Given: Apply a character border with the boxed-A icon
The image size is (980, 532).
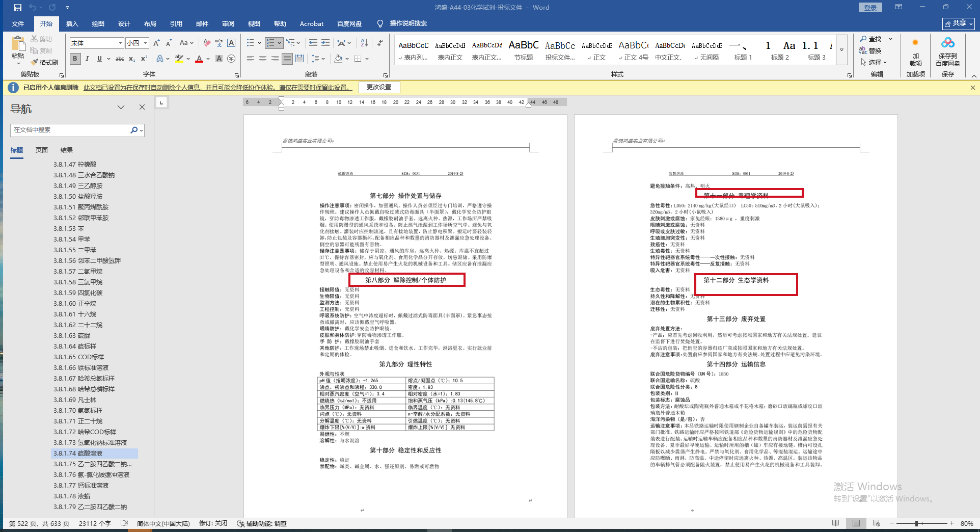Looking at the screenshot, I should pyautogui.click(x=231, y=43).
